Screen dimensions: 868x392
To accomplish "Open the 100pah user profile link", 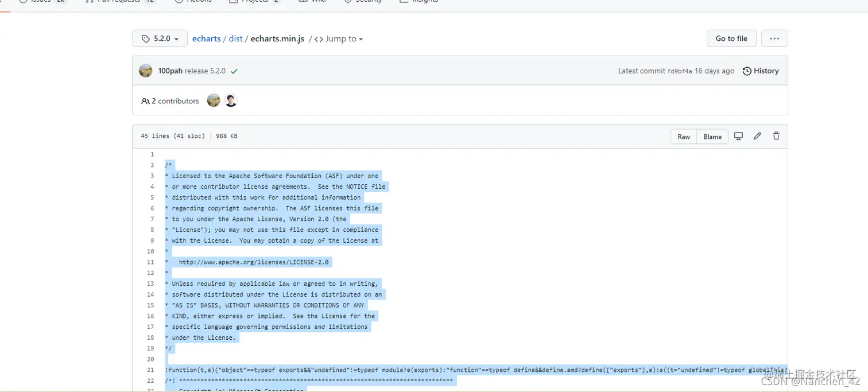I will [170, 71].
